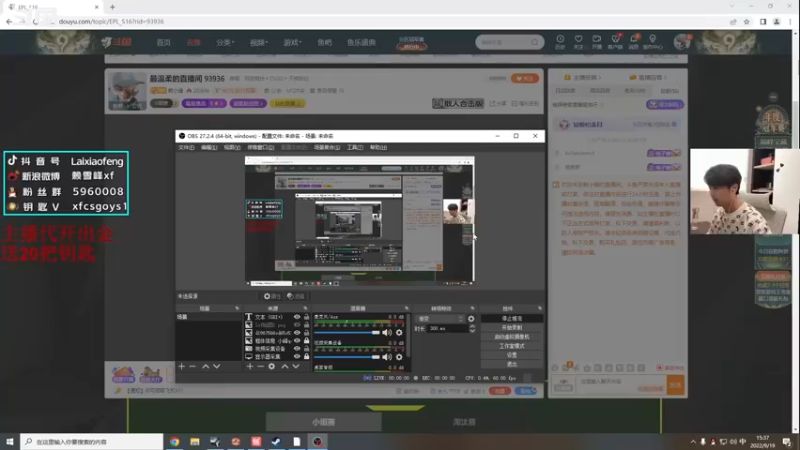Click 视频采集设备 volume slider in OBS mixer
The width and height of the screenshot is (800, 450).
click(x=347, y=357)
